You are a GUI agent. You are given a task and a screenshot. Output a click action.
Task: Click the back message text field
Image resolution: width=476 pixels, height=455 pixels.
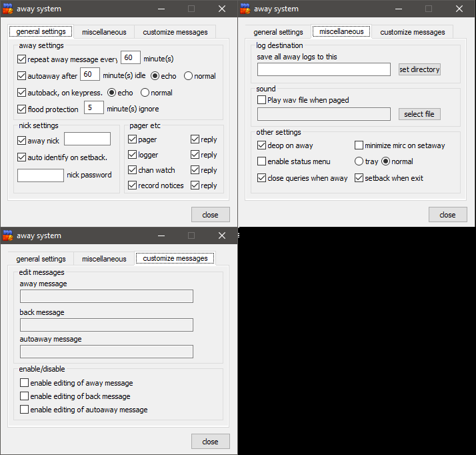pyautogui.click(x=107, y=325)
